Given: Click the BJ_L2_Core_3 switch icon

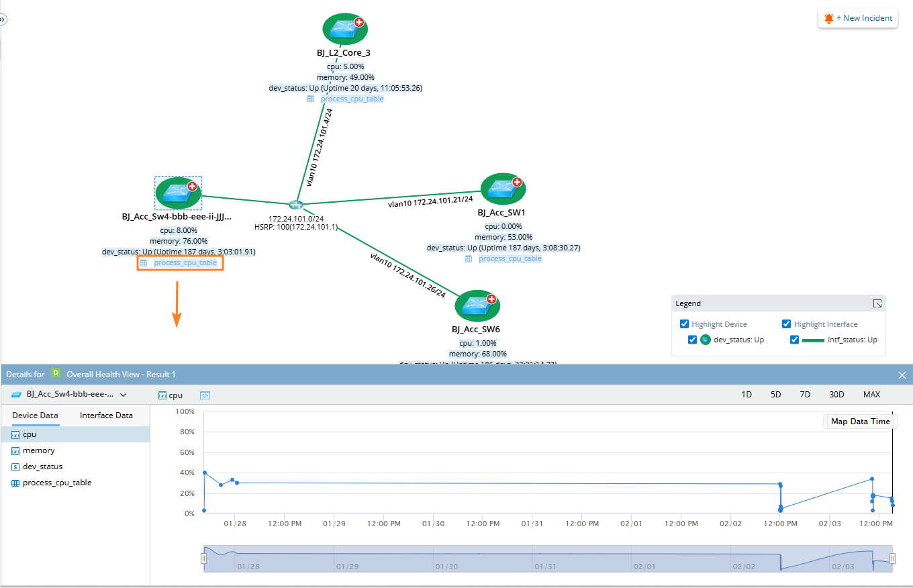Looking at the screenshot, I should click(345, 29).
